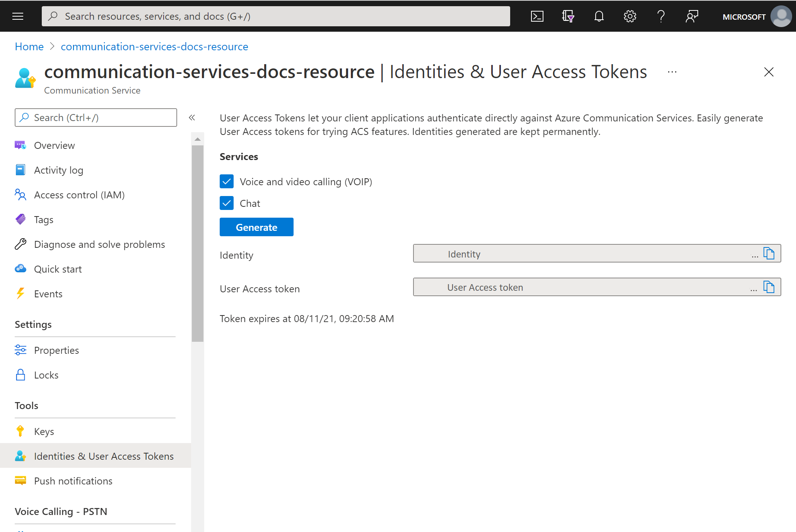Click the copy icon for Identity field
Screen dimensions: 796x532
(769, 254)
